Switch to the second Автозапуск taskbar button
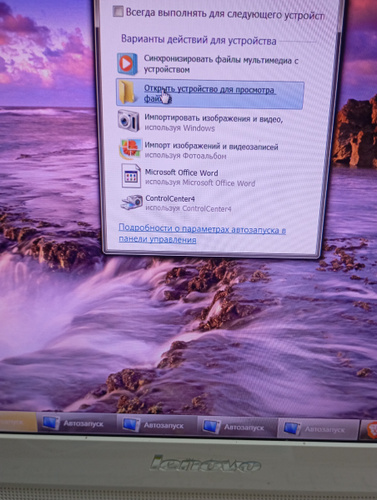Viewport: 377px width, 500px height. pyautogui.click(x=157, y=425)
